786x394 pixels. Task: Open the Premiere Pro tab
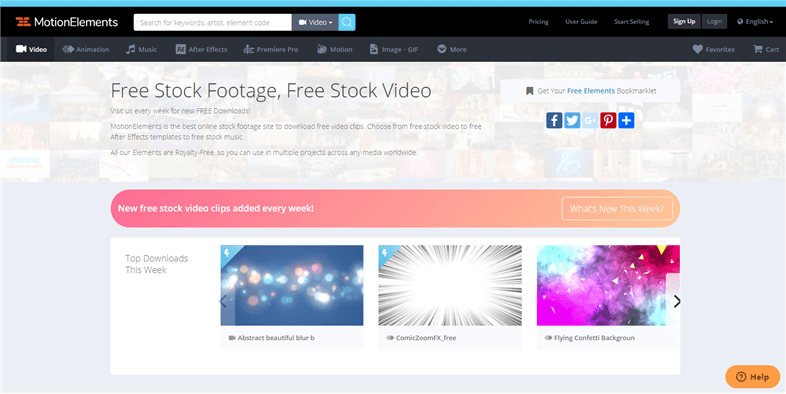pyautogui.click(x=271, y=49)
